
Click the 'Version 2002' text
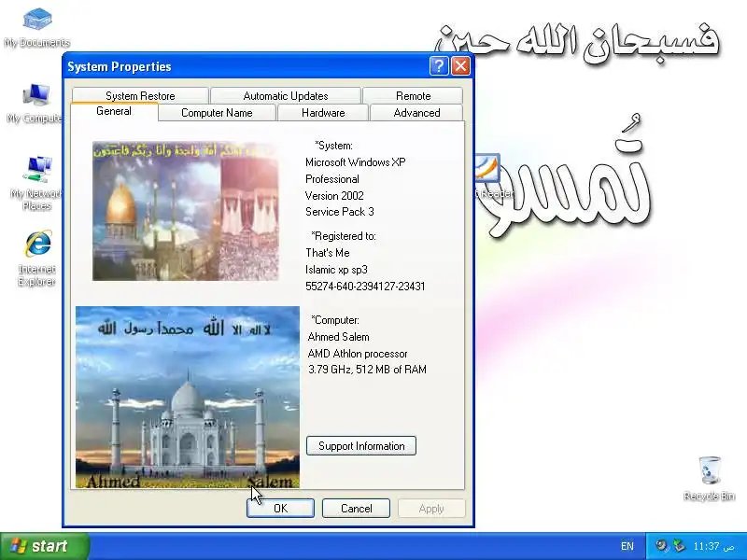coord(334,196)
